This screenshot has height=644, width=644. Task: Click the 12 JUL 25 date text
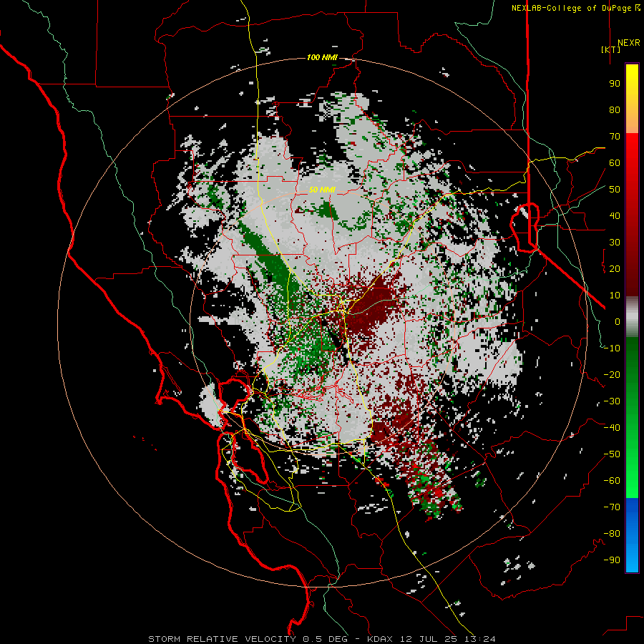(429, 639)
